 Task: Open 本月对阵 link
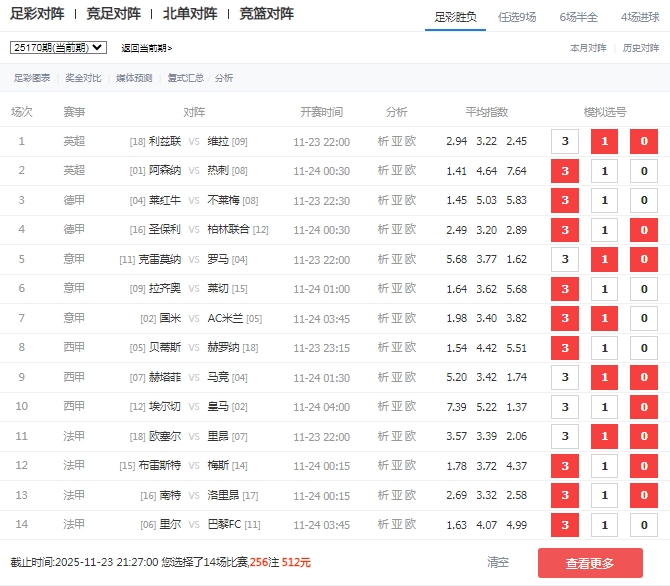[x=588, y=47]
